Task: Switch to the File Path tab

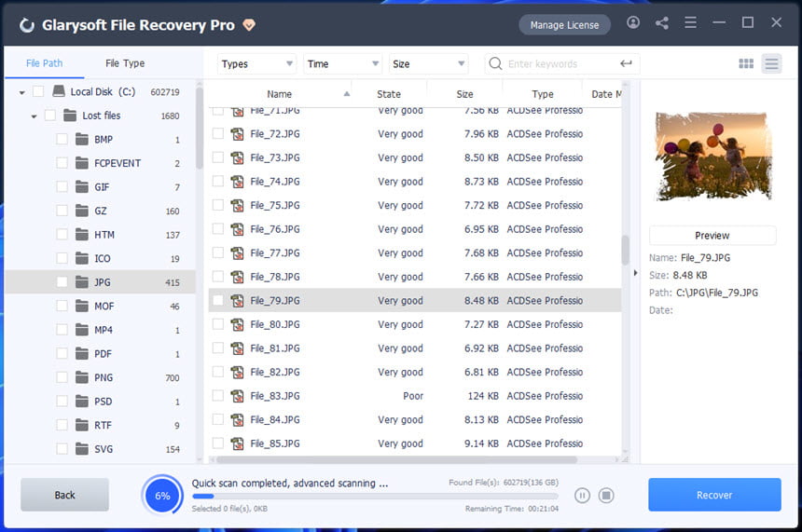Action: click(45, 62)
